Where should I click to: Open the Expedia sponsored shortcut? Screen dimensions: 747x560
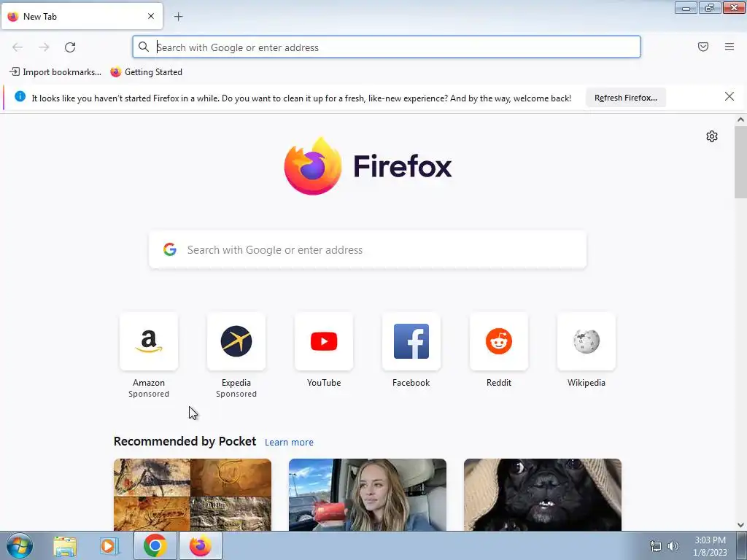236,341
